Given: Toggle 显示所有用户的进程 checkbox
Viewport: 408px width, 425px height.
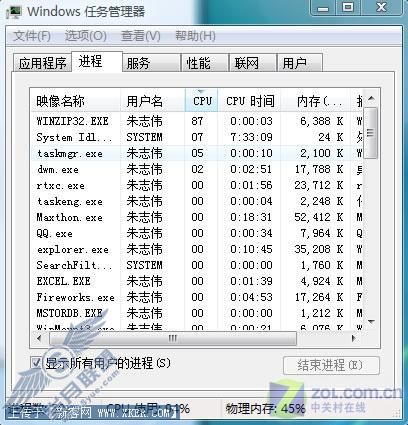Looking at the screenshot, I should (x=36, y=363).
